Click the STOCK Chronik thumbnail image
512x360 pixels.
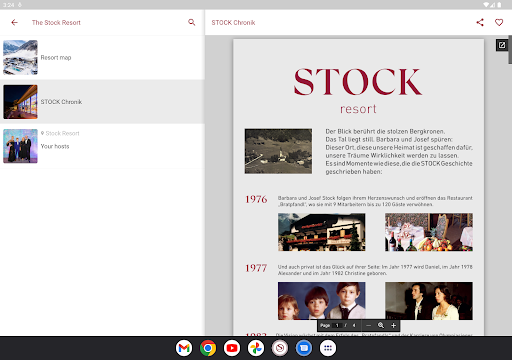[20, 102]
